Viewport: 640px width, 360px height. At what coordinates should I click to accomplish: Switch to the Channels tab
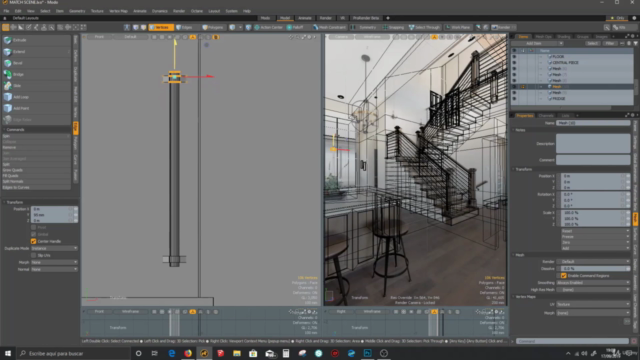tap(546, 116)
